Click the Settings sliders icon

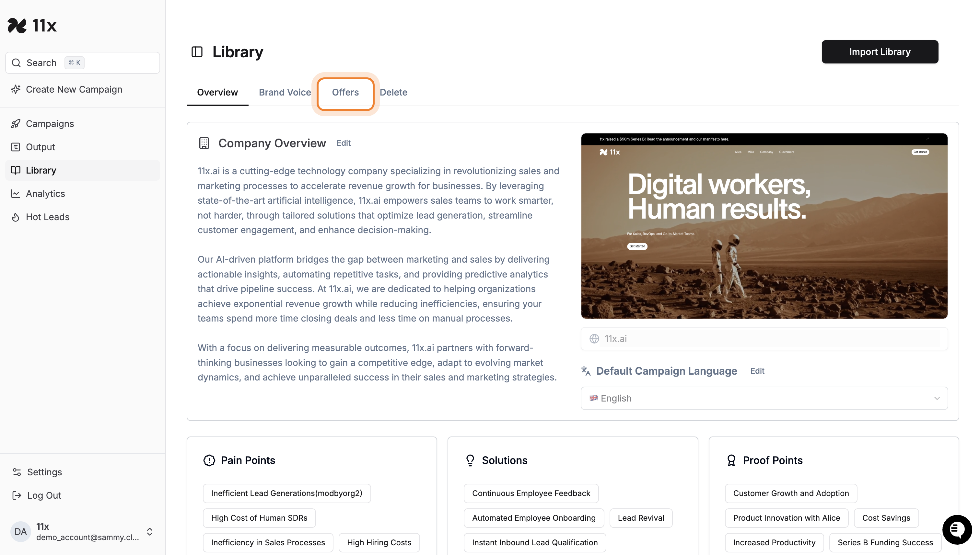point(17,472)
